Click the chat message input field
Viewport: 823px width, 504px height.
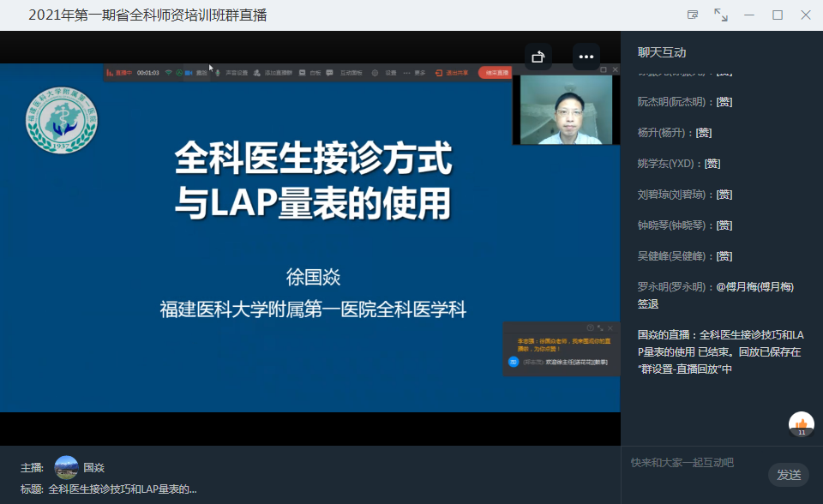click(694, 463)
